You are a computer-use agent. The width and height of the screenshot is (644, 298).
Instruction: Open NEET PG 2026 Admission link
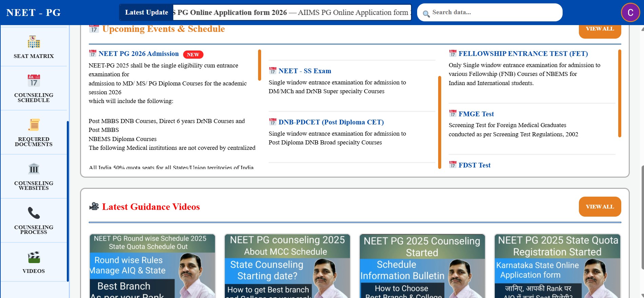tap(139, 54)
